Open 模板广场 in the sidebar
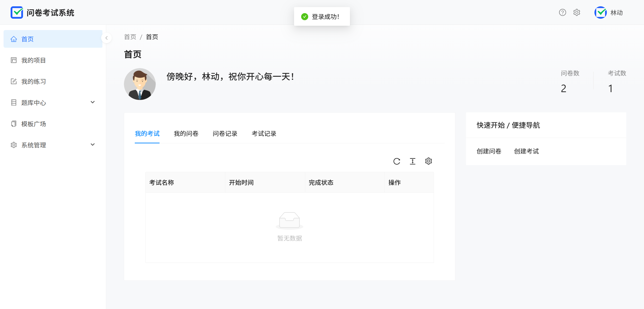644x309 pixels. pos(34,124)
